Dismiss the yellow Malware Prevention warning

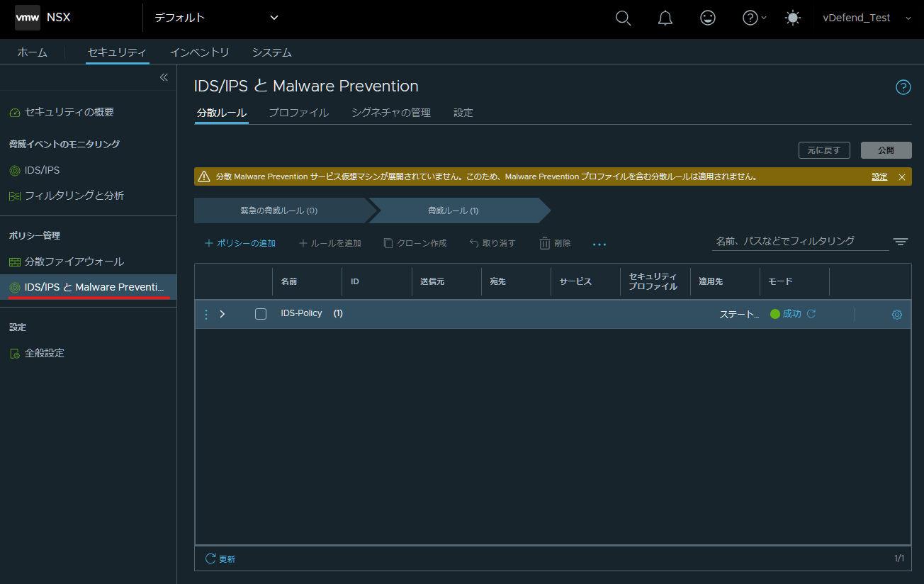click(901, 177)
